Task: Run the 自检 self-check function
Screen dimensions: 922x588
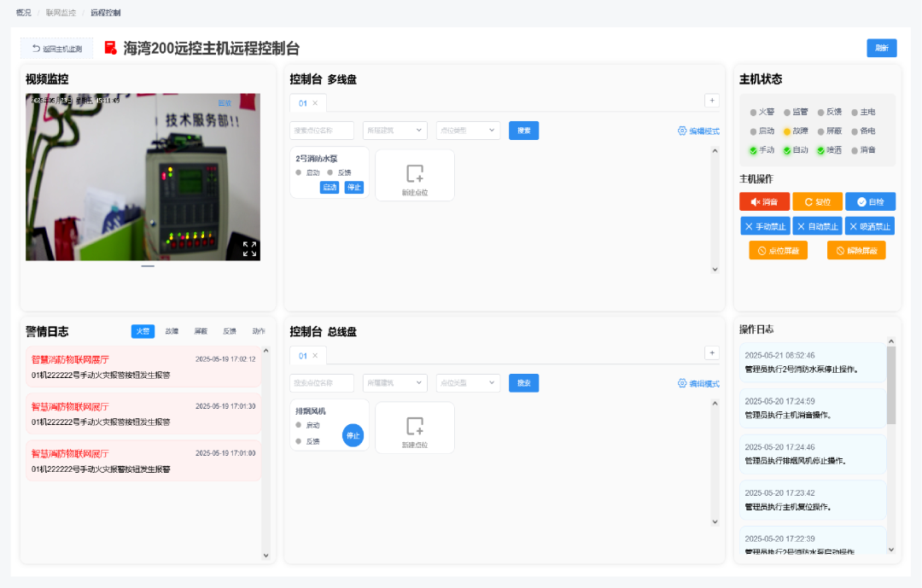Action: 870,201
